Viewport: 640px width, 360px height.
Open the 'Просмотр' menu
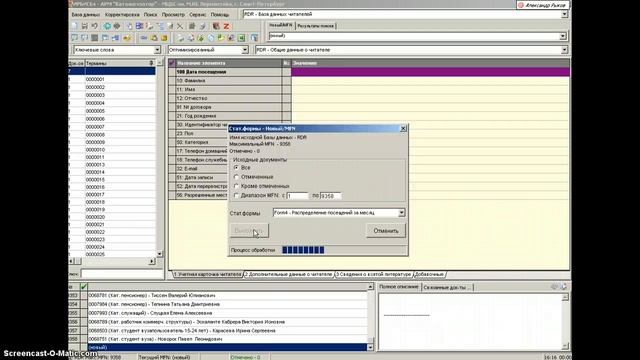[173, 15]
